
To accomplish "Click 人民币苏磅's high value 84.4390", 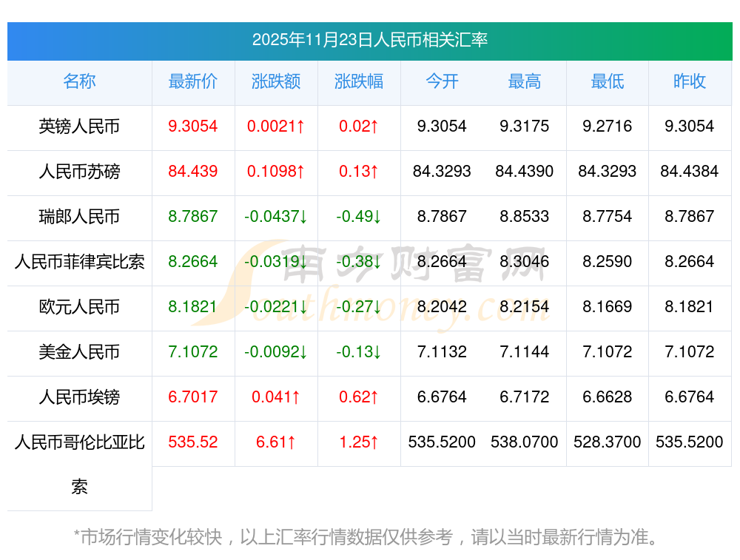I will (525, 172).
